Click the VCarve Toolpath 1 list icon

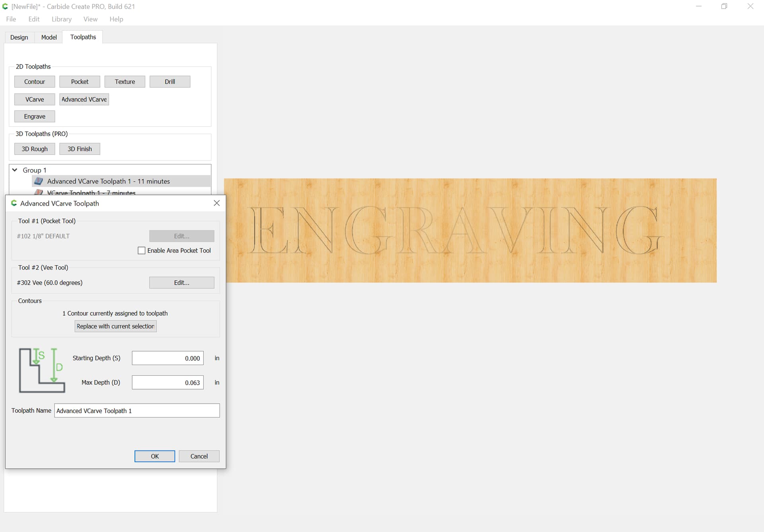pyautogui.click(x=39, y=192)
